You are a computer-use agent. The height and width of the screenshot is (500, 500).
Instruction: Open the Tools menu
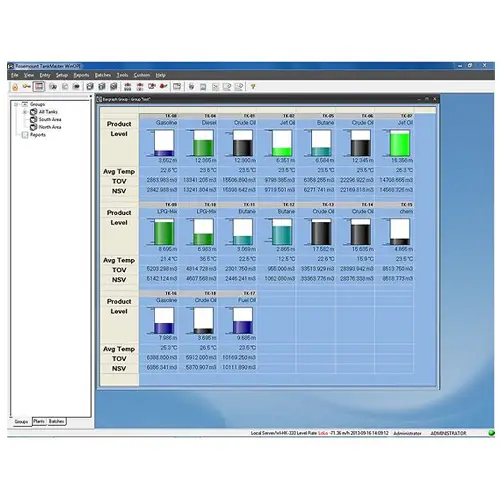(122, 75)
